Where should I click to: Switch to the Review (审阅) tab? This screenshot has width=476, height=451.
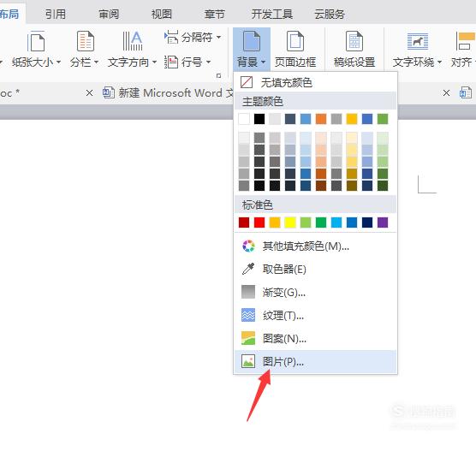point(109,14)
